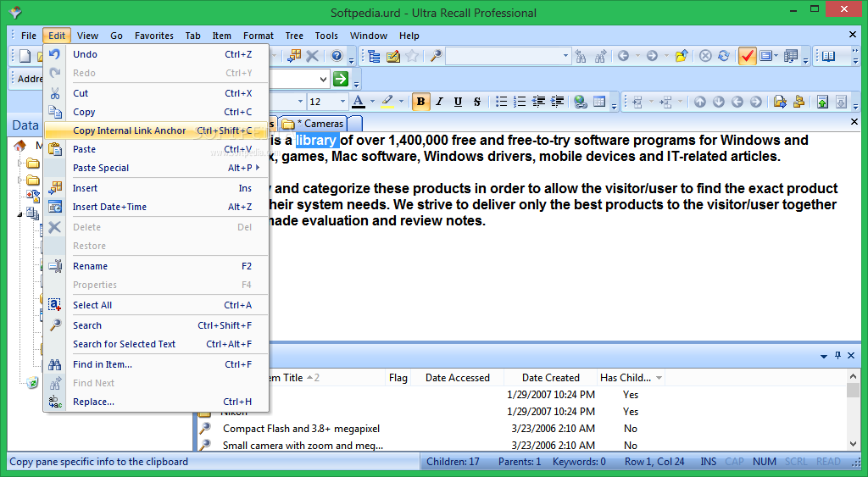Viewport: 868px width, 477px height.
Task: Click the open book icon at toolbar right
Action: click(829, 56)
